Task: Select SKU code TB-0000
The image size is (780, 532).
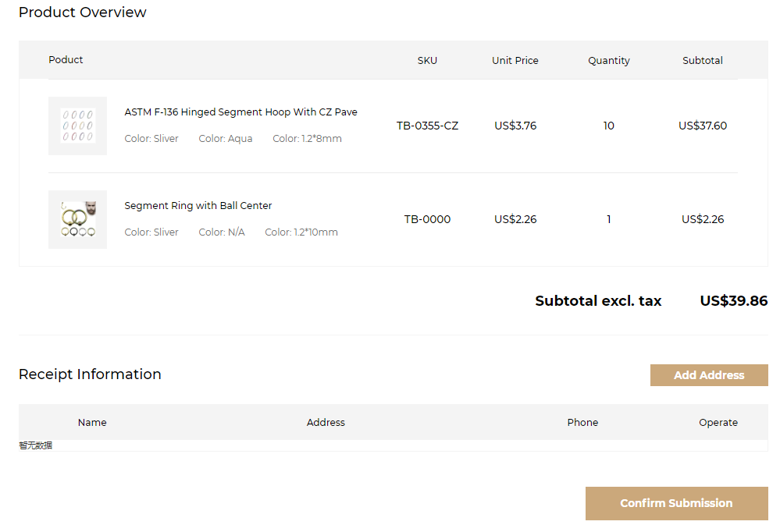Action: click(x=427, y=219)
